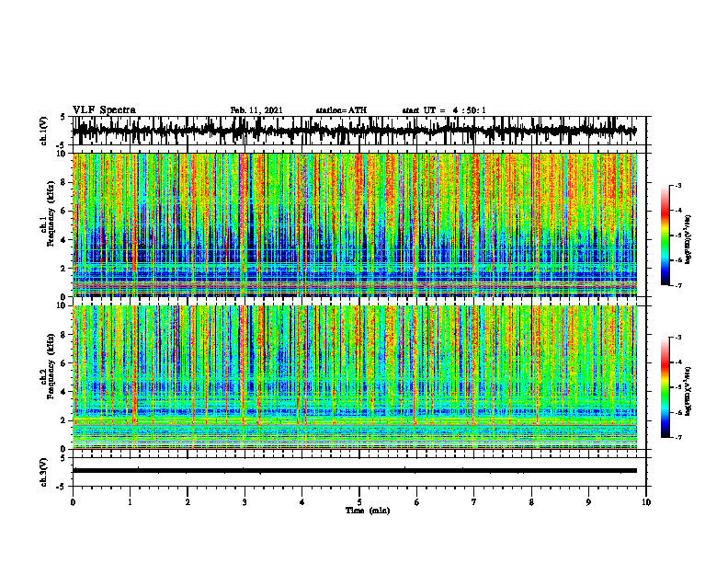The image size is (728, 563).
Task: Click the "-7" label on upper color scale
Action: pos(678,285)
